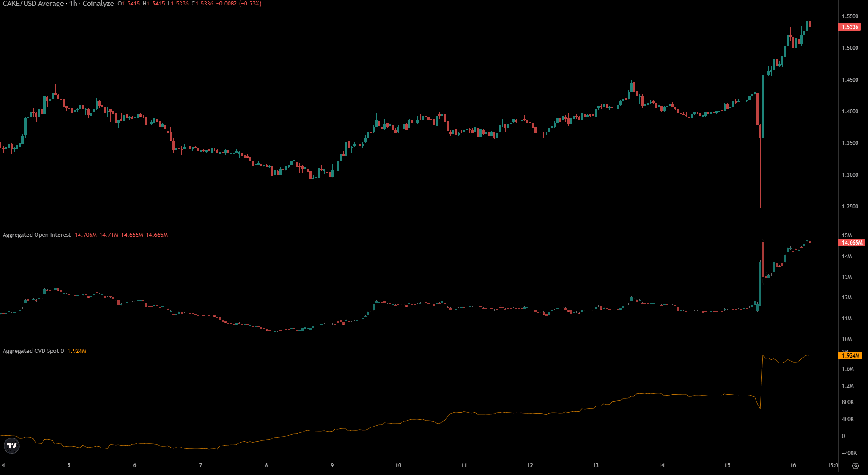868x475 pixels.
Task: Click date 13 on the time axis
Action: coord(596,465)
